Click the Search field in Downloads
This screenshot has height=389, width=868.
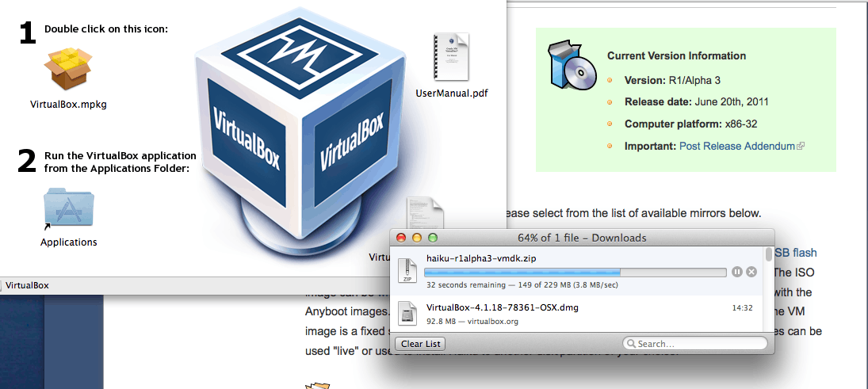(698, 344)
